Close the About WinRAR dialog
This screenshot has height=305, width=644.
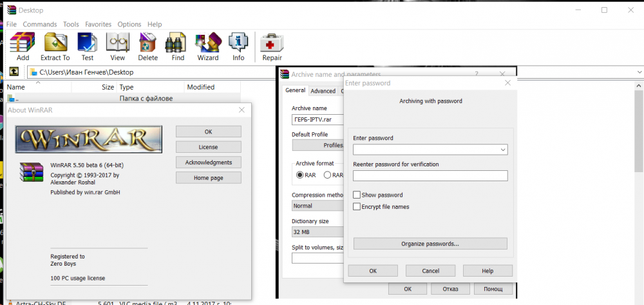[241, 110]
